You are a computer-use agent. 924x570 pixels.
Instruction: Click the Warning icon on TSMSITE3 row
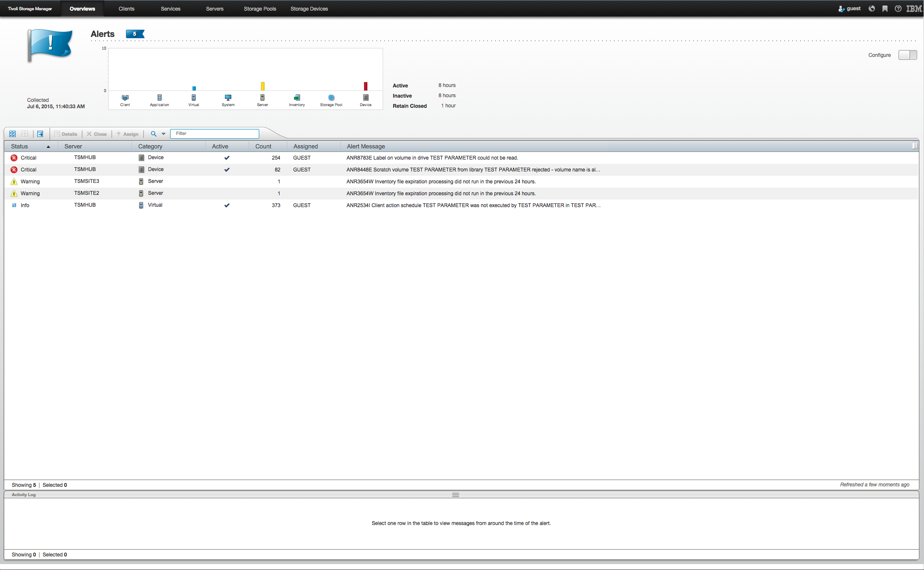click(14, 182)
